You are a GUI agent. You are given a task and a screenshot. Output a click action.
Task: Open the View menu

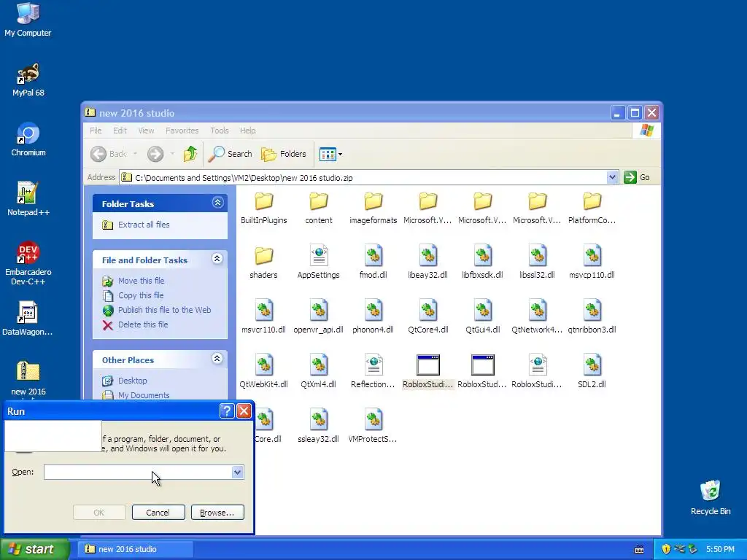tap(146, 131)
